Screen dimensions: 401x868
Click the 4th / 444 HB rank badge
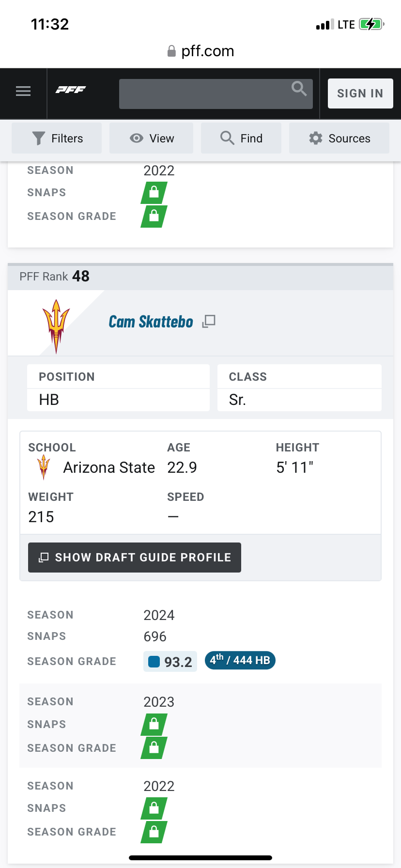240,661
